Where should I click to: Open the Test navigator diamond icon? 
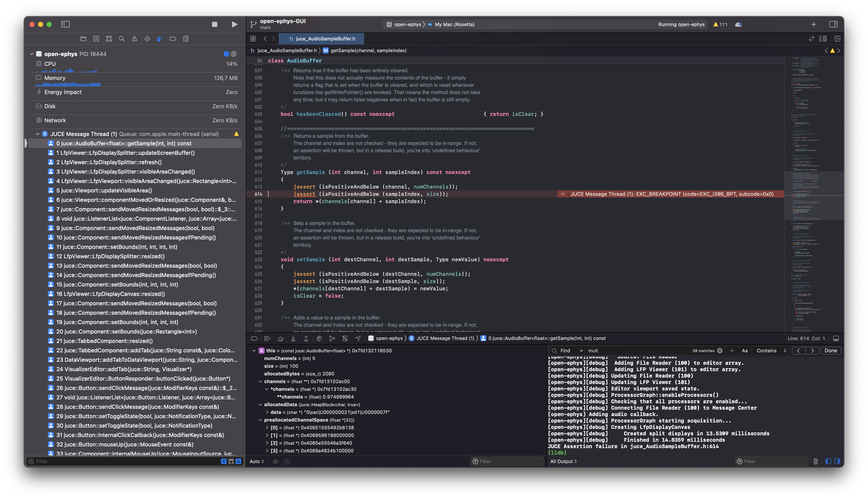point(147,39)
